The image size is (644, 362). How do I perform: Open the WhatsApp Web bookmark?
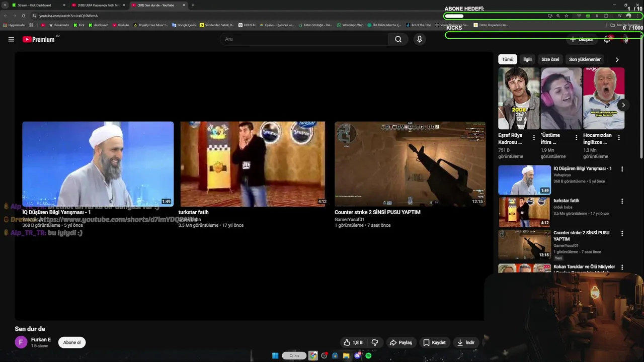click(350, 25)
